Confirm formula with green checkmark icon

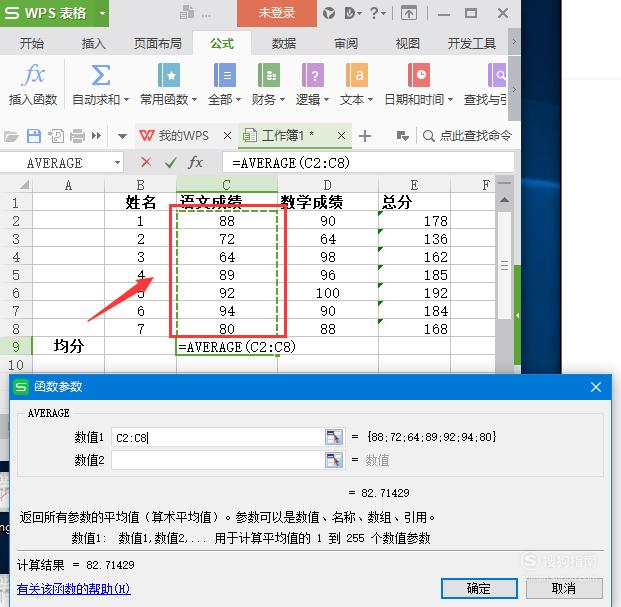click(x=170, y=162)
